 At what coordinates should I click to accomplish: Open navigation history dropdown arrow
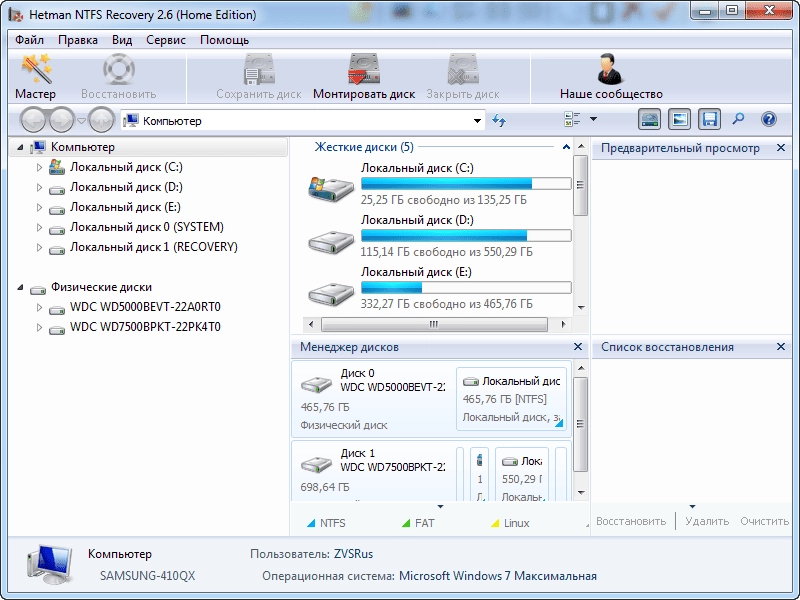[x=81, y=121]
